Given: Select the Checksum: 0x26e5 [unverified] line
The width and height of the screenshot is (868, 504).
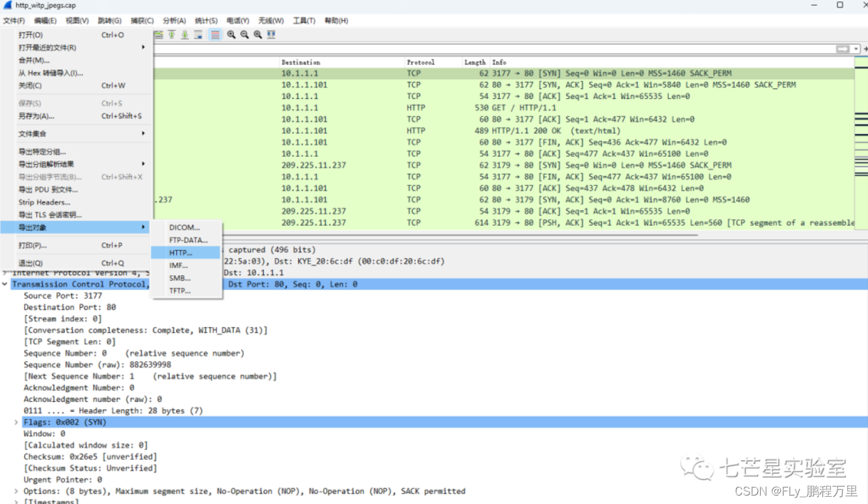Looking at the screenshot, I should 90,457.
